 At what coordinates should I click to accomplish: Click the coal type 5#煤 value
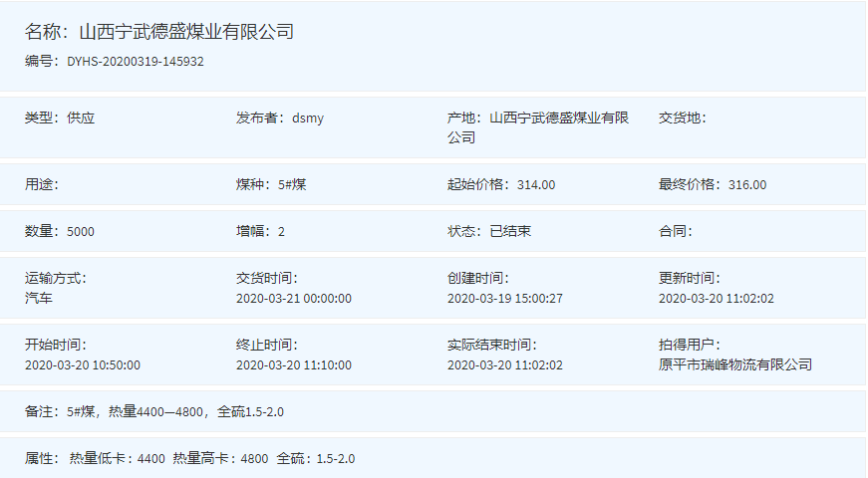pyautogui.click(x=292, y=184)
